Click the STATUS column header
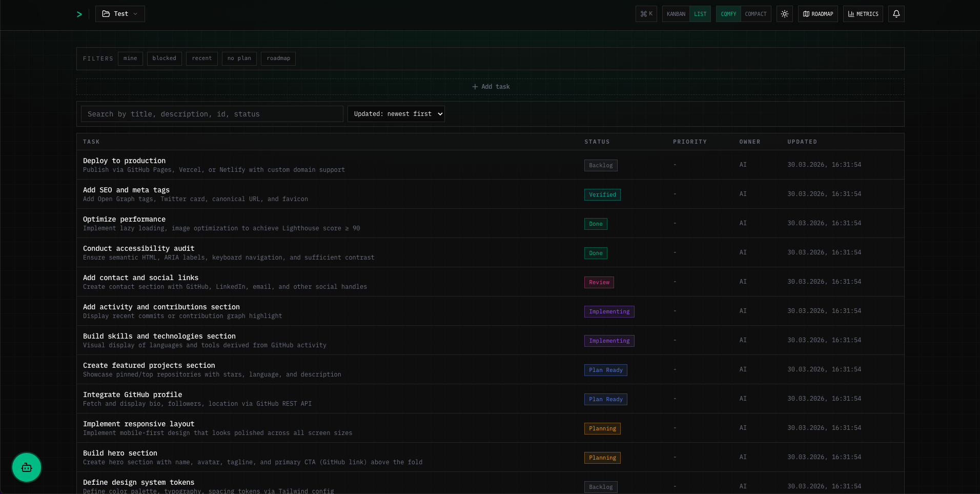This screenshot has height=494, width=980. [x=597, y=142]
